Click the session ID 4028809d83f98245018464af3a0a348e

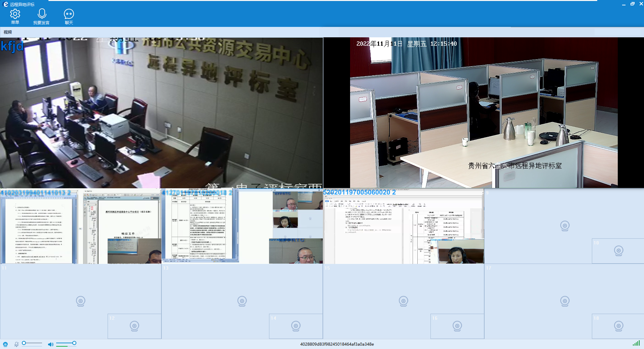coord(337,344)
